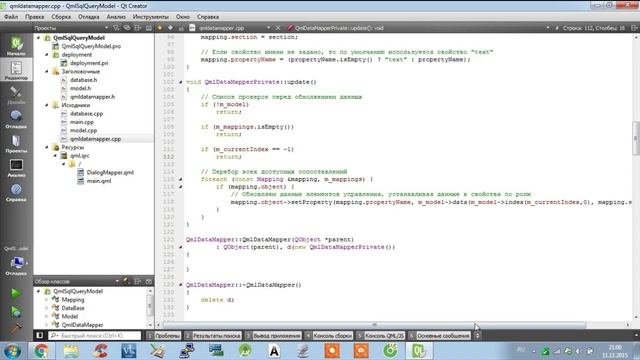Show the Основные сообщения output pane
Viewport: 640px width, 360px height.
click(439, 336)
